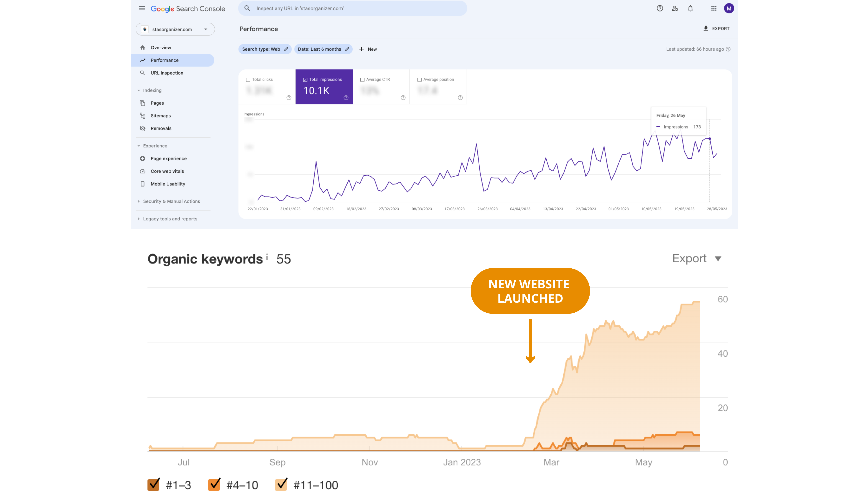Screen dimensions: 868x501
Task: Open Pages in sidebar
Action: pos(173,103)
